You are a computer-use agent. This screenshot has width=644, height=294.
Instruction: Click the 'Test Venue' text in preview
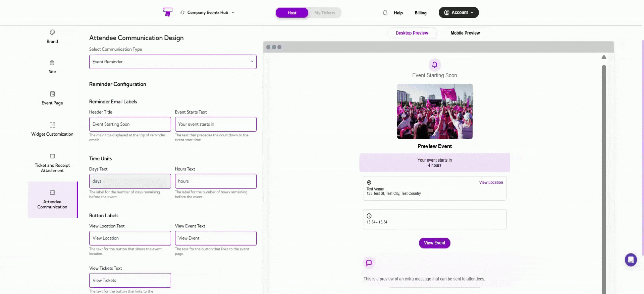[375, 189]
